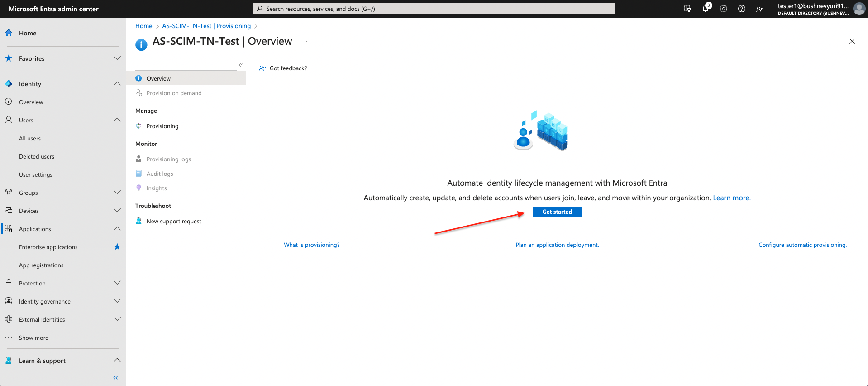Click the top bar feedback icon
Viewport: 868px width, 386px height.
(760, 9)
